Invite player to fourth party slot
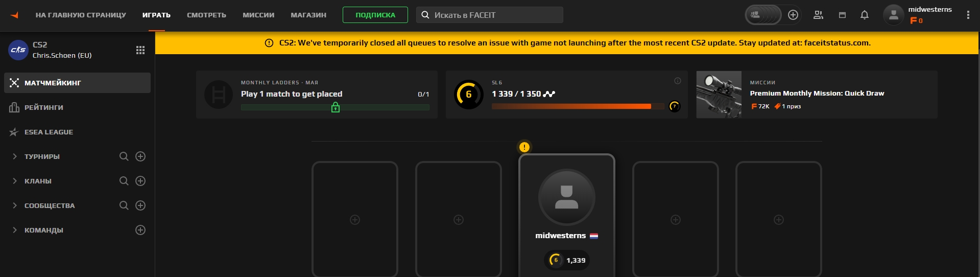980x277 pixels. click(676, 220)
